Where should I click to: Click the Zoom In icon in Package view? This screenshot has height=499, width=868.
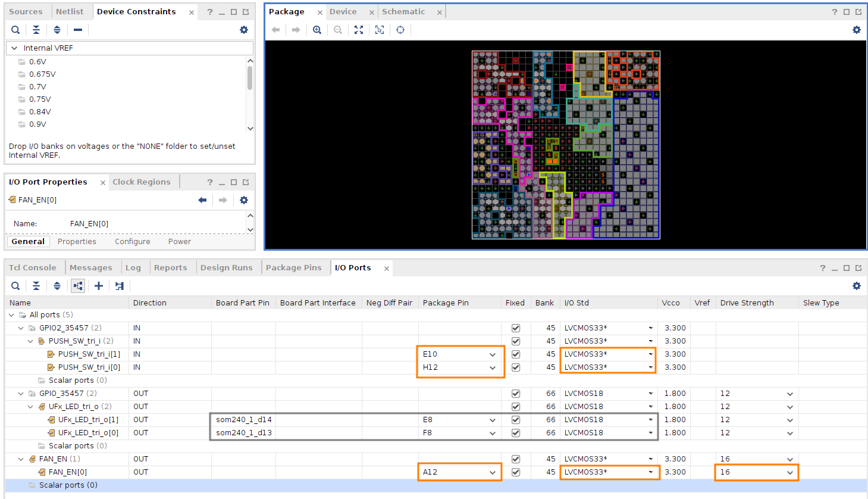tap(317, 30)
